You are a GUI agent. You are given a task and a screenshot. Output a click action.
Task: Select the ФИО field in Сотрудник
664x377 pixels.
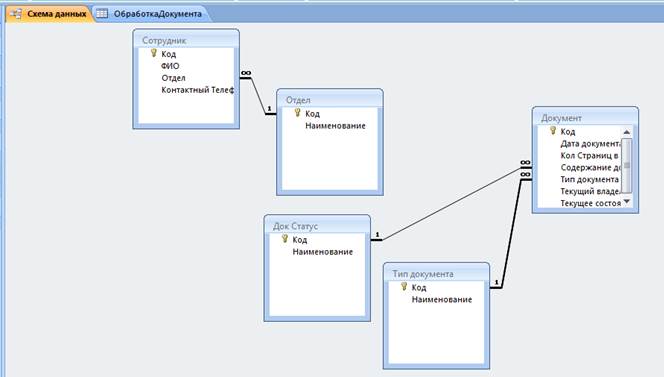[170, 66]
